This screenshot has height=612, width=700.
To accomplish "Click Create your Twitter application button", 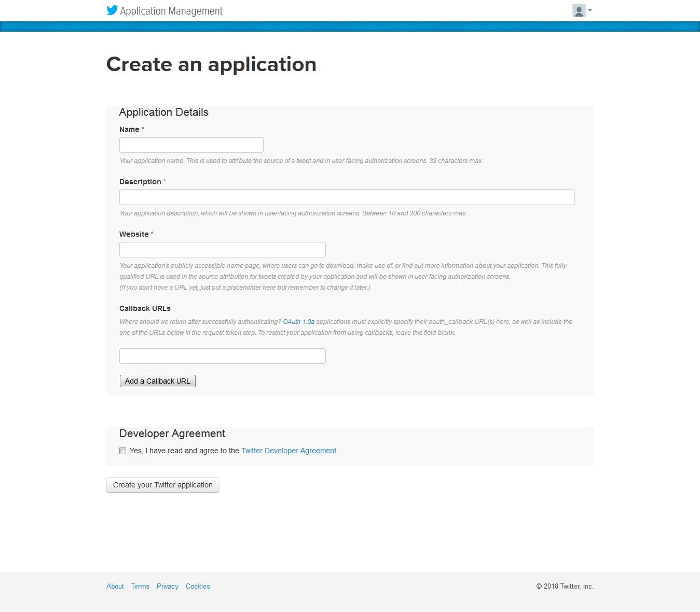I will [x=163, y=485].
